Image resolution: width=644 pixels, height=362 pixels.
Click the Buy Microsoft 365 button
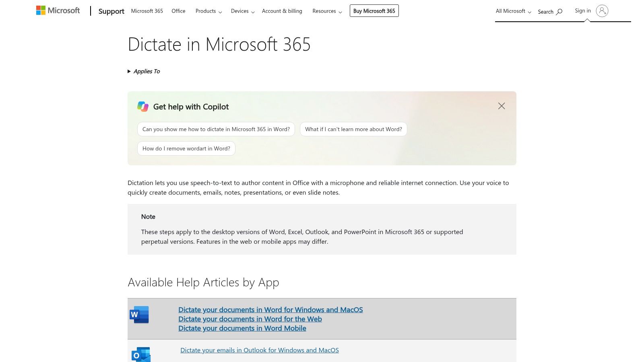374,11
